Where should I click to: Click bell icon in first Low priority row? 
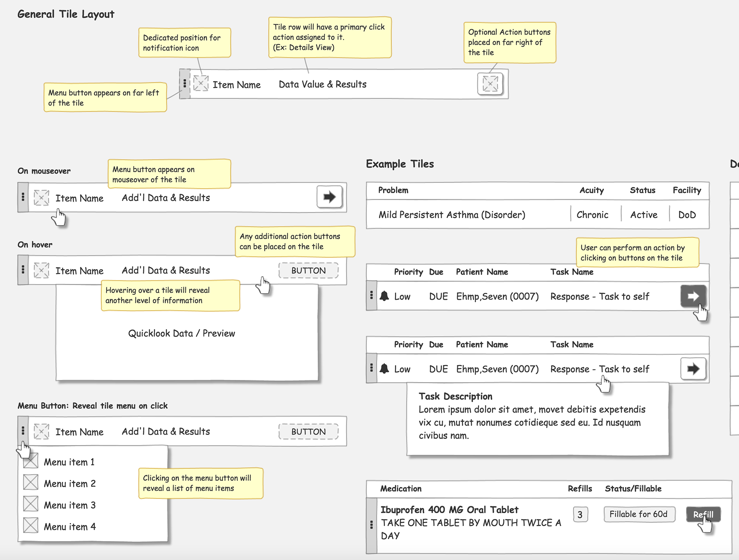[384, 296]
